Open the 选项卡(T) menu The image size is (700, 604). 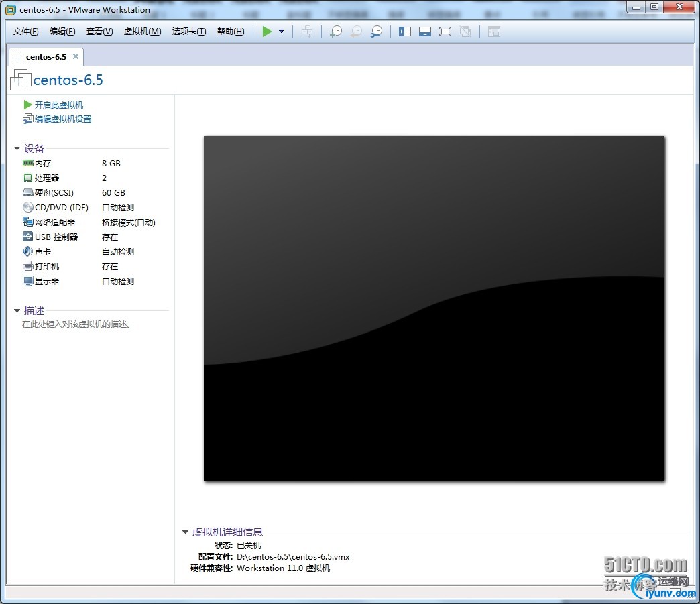[189, 32]
